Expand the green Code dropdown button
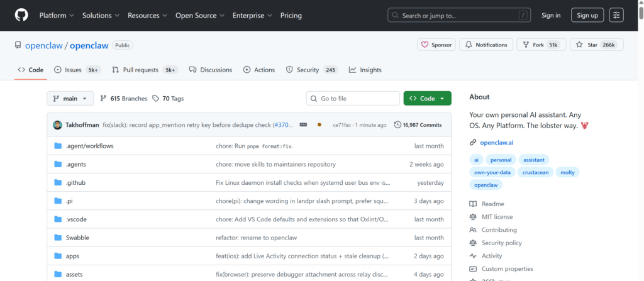644x281 pixels. [427, 98]
